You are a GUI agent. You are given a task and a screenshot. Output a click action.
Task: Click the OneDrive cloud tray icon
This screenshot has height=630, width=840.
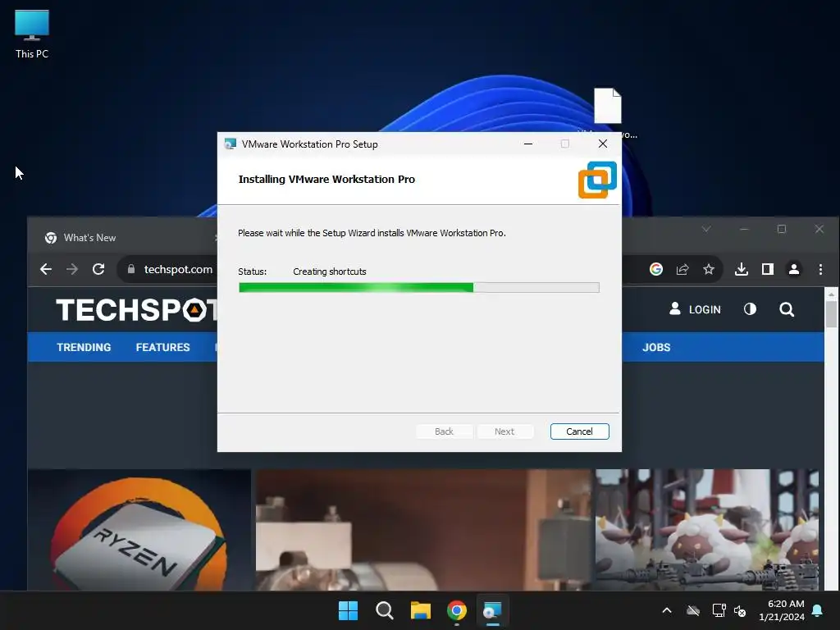tap(693, 610)
